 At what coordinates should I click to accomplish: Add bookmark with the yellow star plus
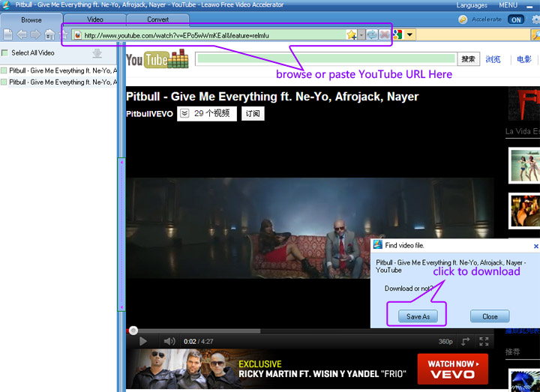pos(352,34)
